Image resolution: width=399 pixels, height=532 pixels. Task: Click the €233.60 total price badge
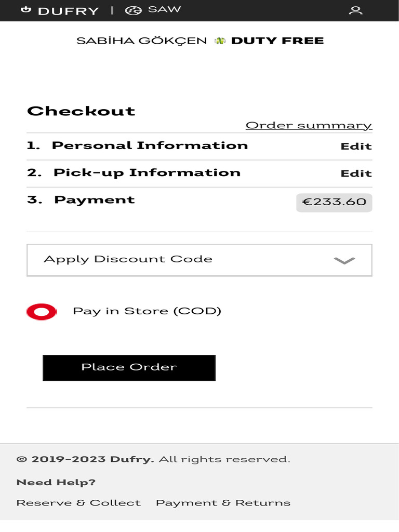click(334, 202)
